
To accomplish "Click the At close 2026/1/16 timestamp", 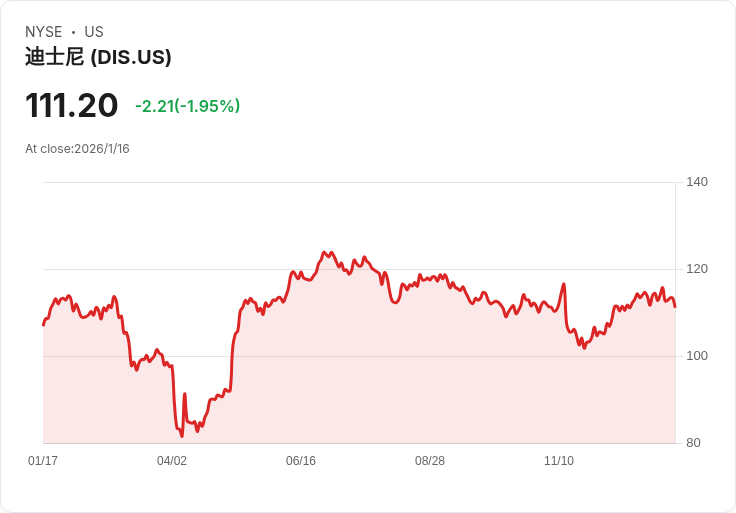I will pos(77,149).
